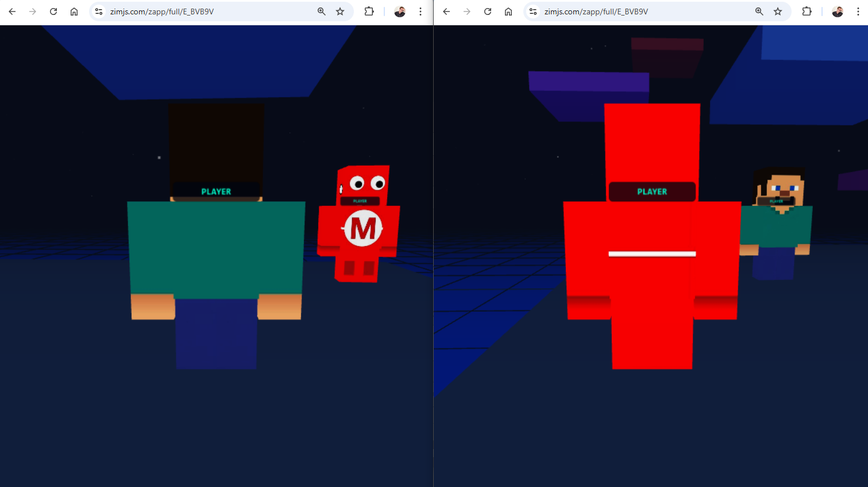Click the back arrow in left browser window
This screenshot has height=487, width=868.
12,11
